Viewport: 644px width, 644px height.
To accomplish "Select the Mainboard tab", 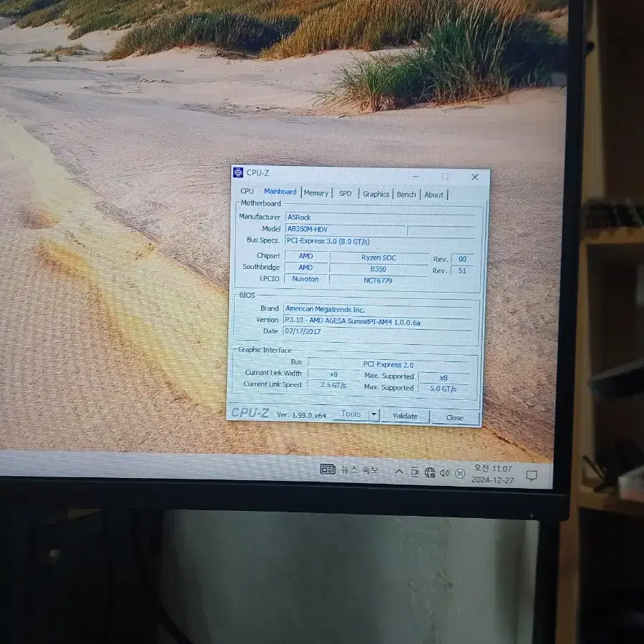I will coord(280,191).
